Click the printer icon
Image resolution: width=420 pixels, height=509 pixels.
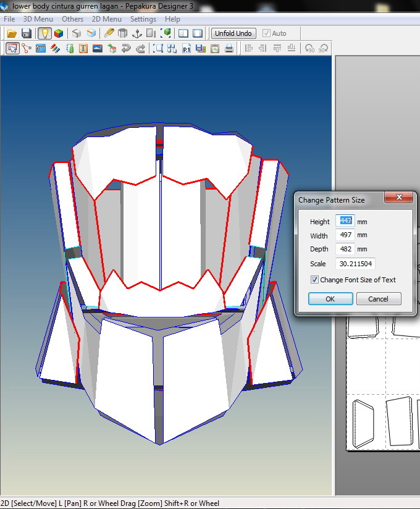pyautogui.click(x=229, y=48)
